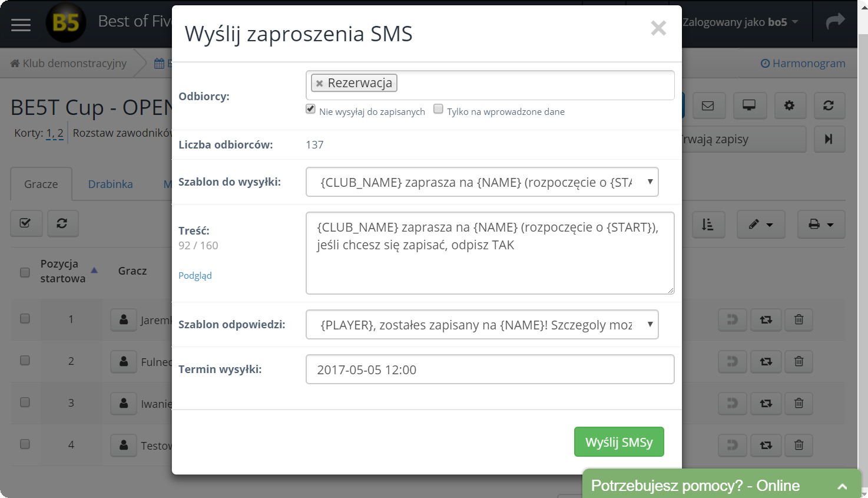Viewport: 868px width, 498px height.
Task: Click the logout arrow icon
Action: [835, 22]
